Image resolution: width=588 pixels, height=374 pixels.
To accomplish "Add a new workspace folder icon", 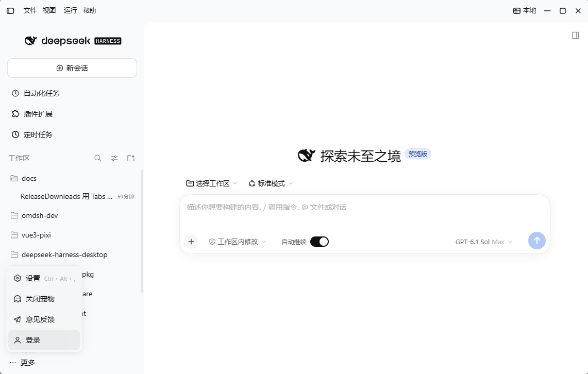I will pos(131,158).
